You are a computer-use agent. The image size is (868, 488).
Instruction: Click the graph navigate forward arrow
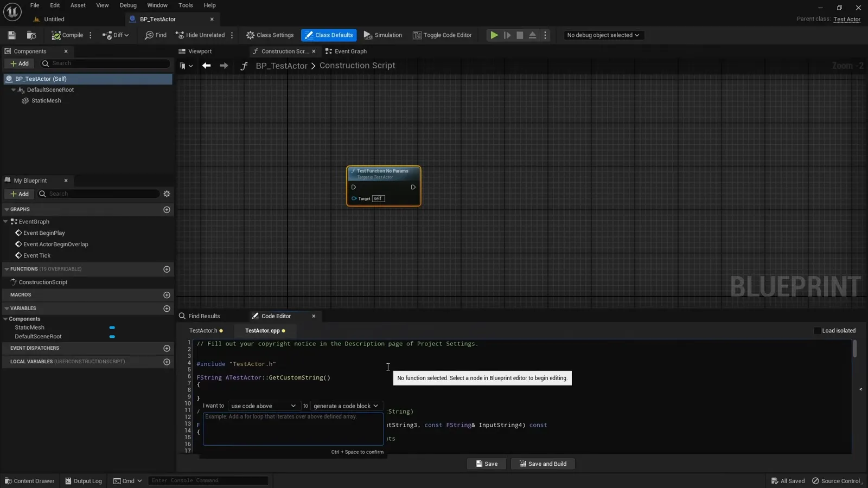pyautogui.click(x=224, y=66)
